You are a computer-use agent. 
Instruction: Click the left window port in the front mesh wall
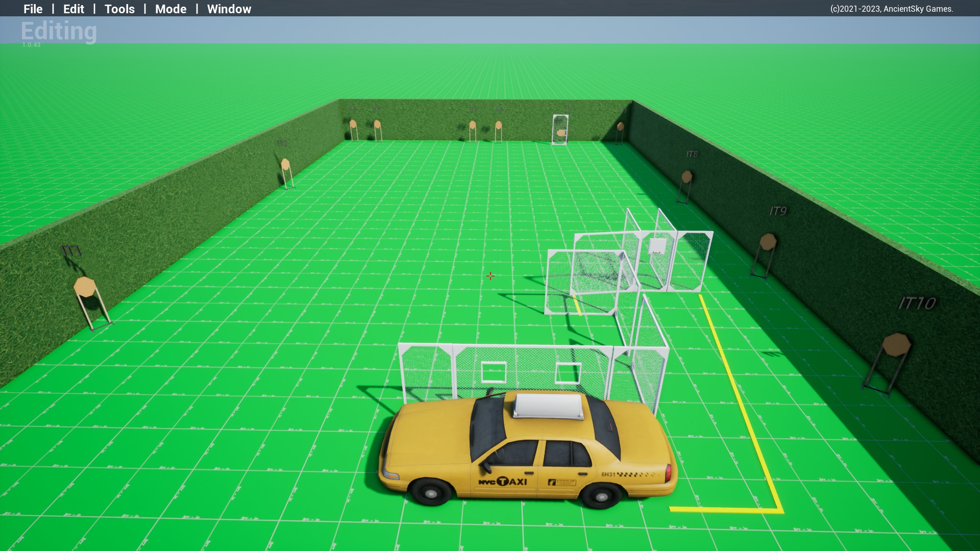click(x=494, y=372)
